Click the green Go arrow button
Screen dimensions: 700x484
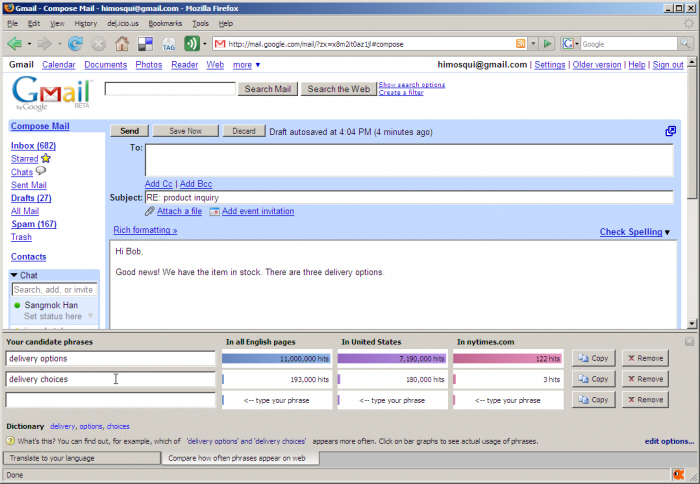547,44
